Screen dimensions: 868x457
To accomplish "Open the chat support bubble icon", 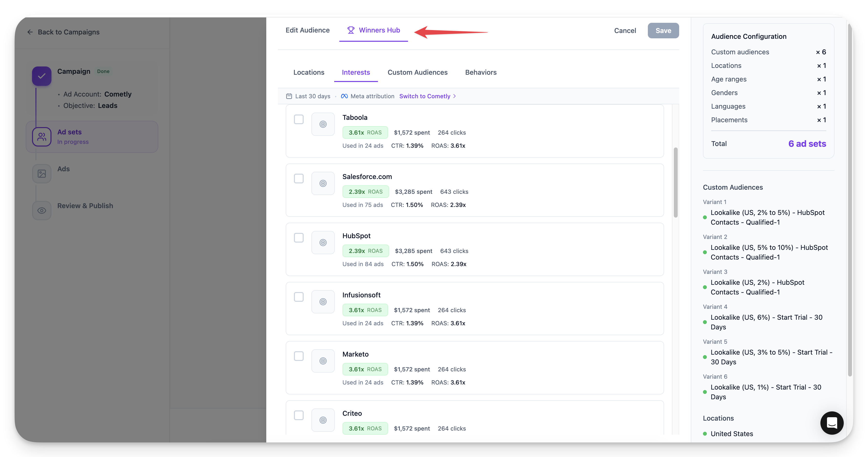I will [x=832, y=423].
